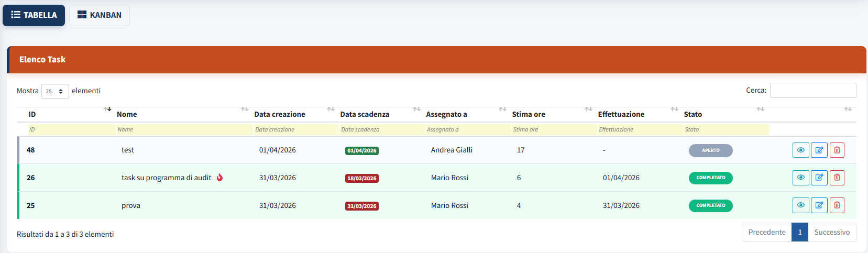Open the Mostra elements count dropdown
The height and width of the screenshot is (253, 868).
(x=54, y=91)
